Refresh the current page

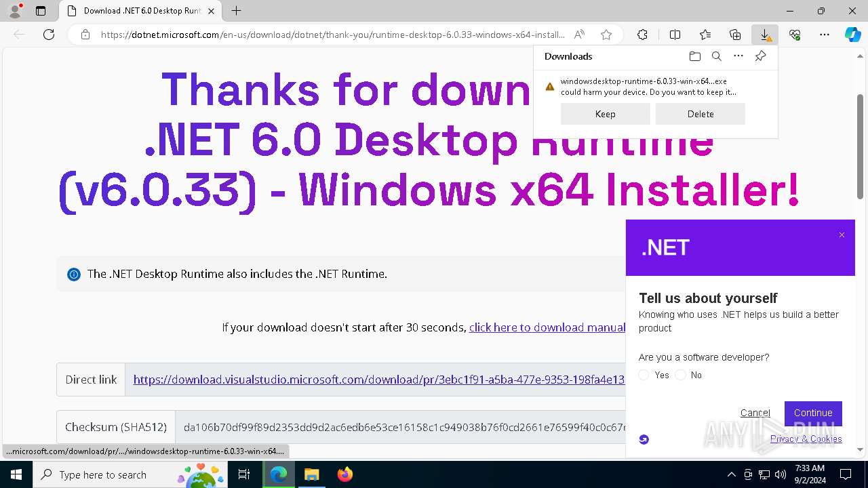pos(49,35)
